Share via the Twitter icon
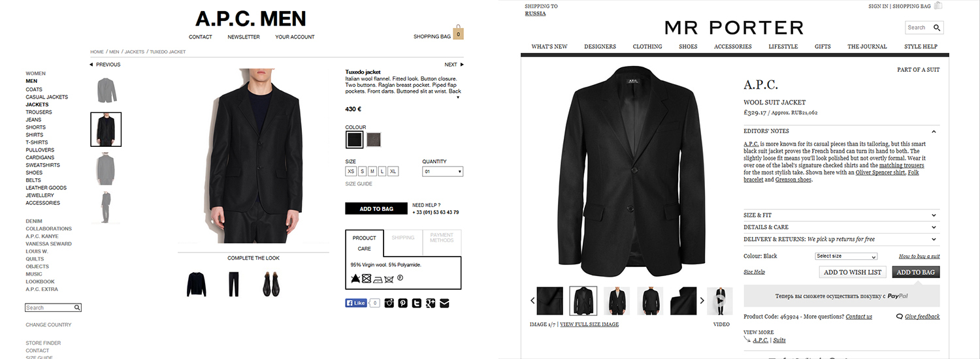Image resolution: width=980 pixels, height=359 pixels. tap(417, 303)
